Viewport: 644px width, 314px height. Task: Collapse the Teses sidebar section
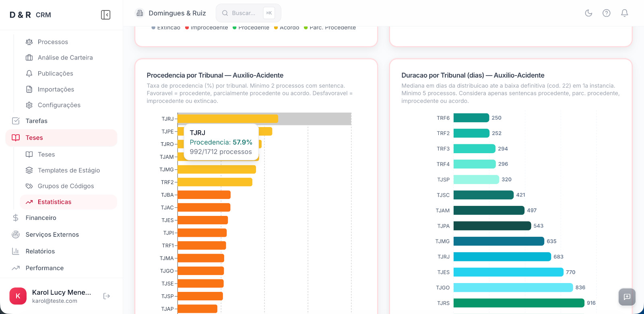[61, 138]
